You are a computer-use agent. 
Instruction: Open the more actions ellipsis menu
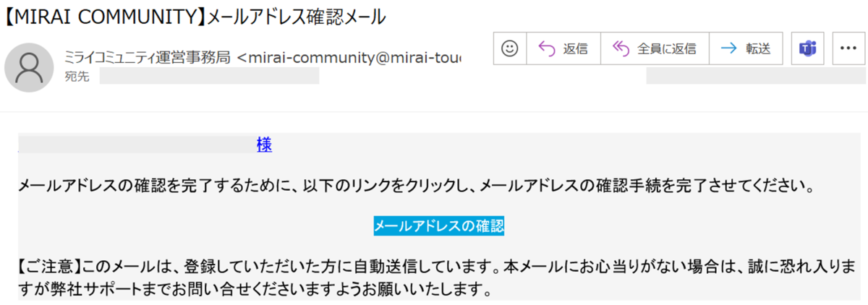pos(846,48)
